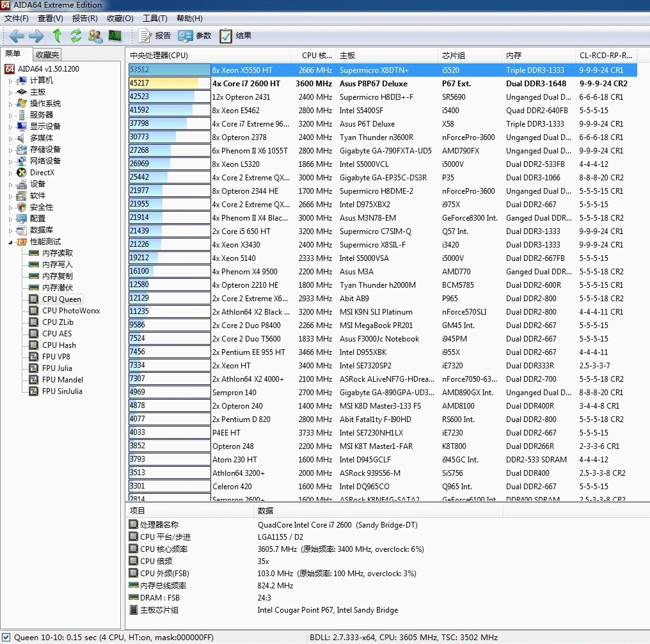Click the 结果 (Results) clipboard button
The width and height of the screenshot is (650, 644).
(x=235, y=36)
